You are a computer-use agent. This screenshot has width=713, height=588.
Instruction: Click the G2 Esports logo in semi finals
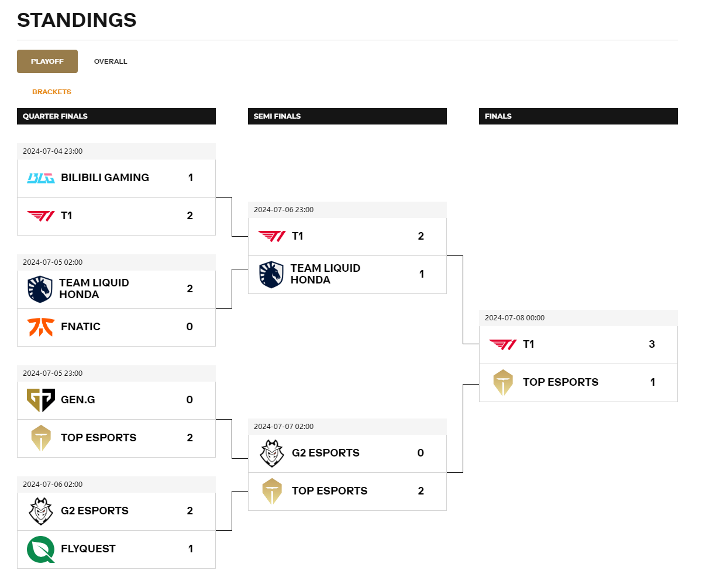272,453
